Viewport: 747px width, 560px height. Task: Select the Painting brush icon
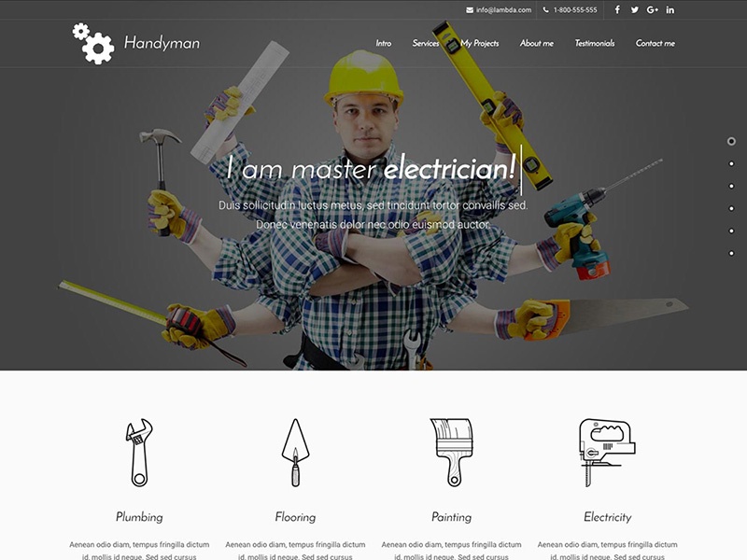(452, 452)
